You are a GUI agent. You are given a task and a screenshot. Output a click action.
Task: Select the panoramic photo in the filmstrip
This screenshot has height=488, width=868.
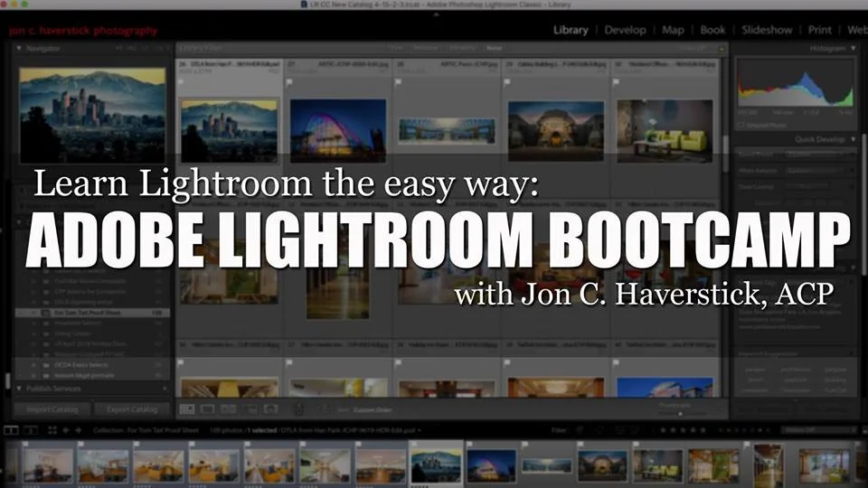point(546,466)
